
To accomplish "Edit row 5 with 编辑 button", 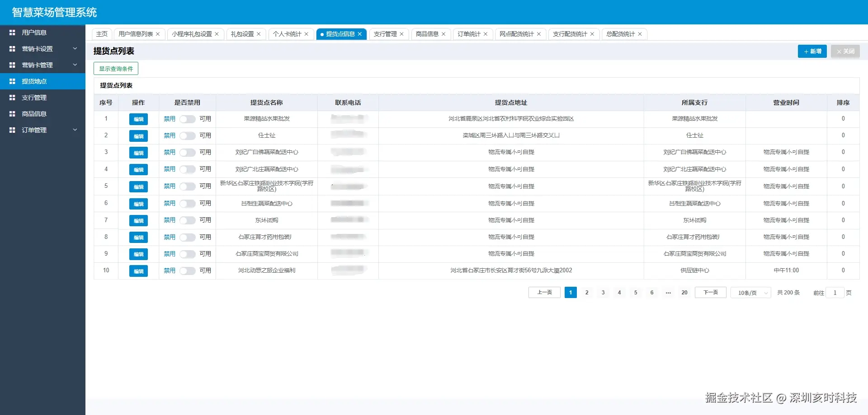I will point(138,187).
